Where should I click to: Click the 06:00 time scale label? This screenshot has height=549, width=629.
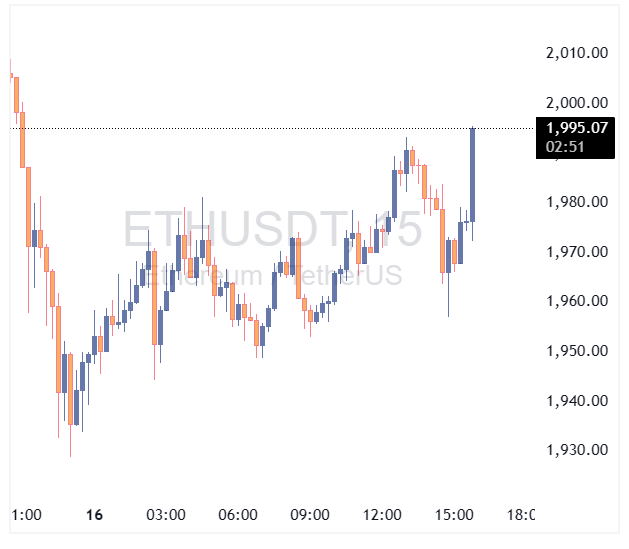pos(238,515)
